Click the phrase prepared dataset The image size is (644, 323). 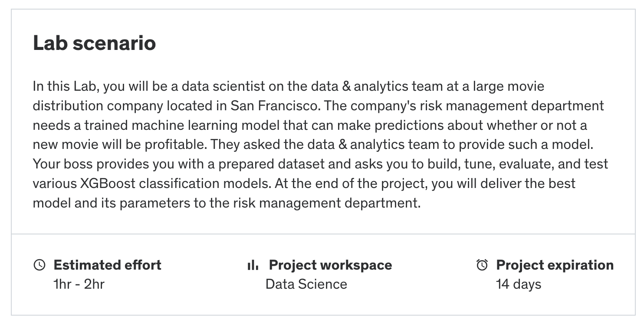click(x=277, y=164)
